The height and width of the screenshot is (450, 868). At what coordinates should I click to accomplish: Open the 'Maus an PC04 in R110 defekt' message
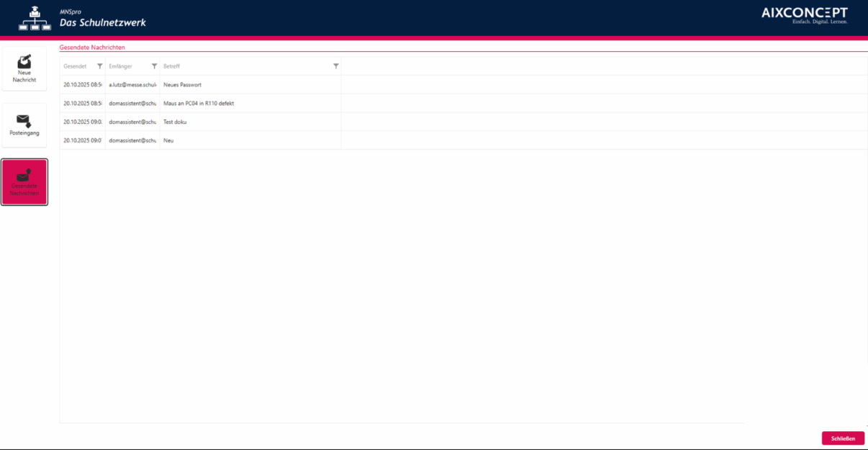(x=199, y=104)
